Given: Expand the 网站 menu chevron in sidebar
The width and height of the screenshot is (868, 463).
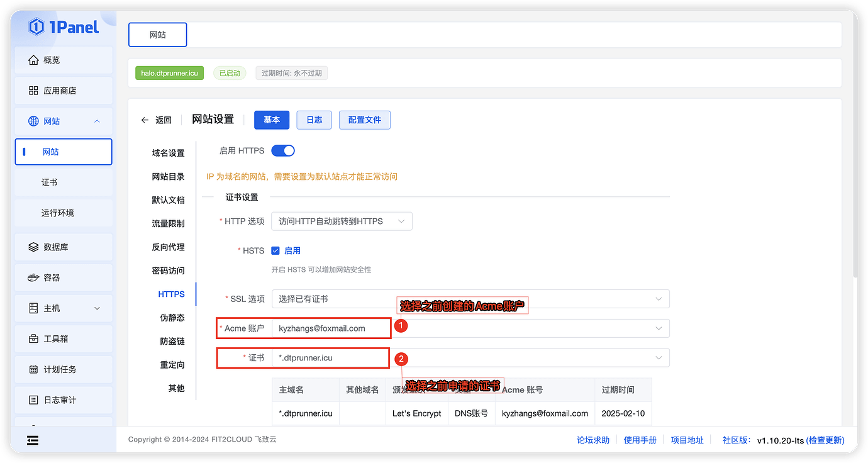Looking at the screenshot, I should (97, 121).
